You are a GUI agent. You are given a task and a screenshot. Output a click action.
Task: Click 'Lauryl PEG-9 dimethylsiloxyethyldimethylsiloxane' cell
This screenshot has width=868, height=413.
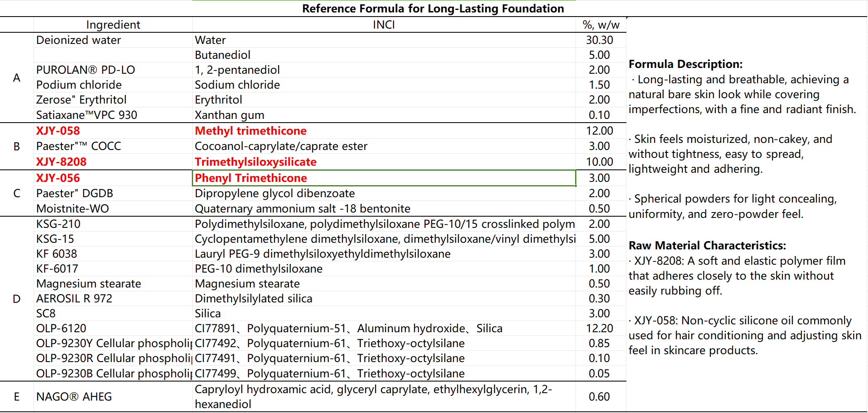point(384,254)
